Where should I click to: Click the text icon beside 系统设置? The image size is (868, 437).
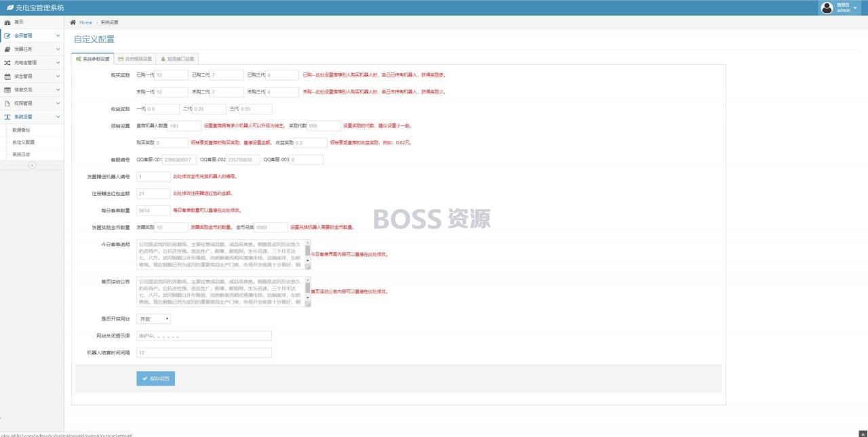coord(7,117)
